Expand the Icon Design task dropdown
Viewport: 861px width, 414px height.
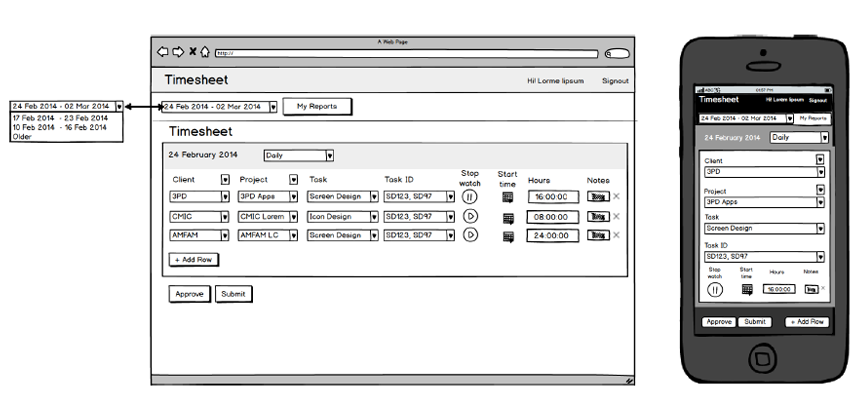click(x=374, y=216)
